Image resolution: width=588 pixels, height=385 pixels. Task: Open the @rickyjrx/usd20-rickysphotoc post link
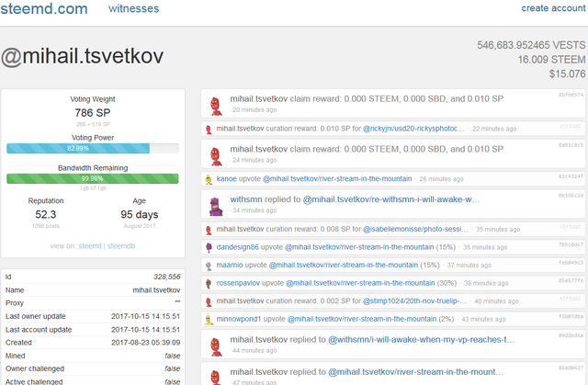[413, 129]
